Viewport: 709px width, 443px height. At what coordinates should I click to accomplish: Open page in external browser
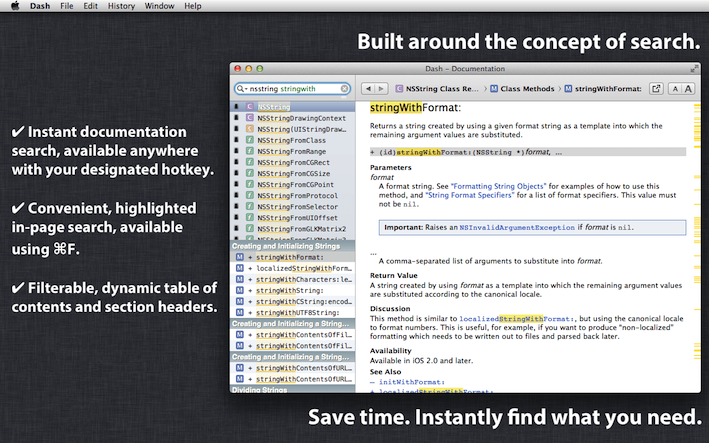pos(656,89)
